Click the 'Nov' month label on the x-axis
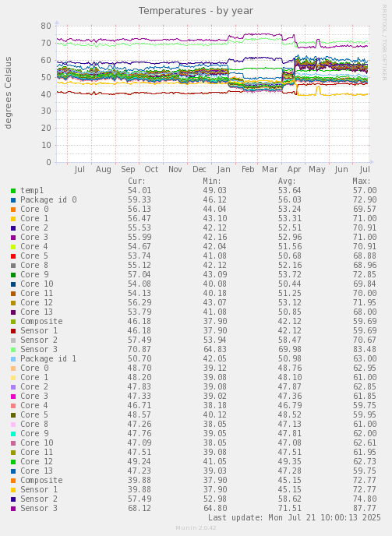The image size is (392, 536). [x=175, y=170]
